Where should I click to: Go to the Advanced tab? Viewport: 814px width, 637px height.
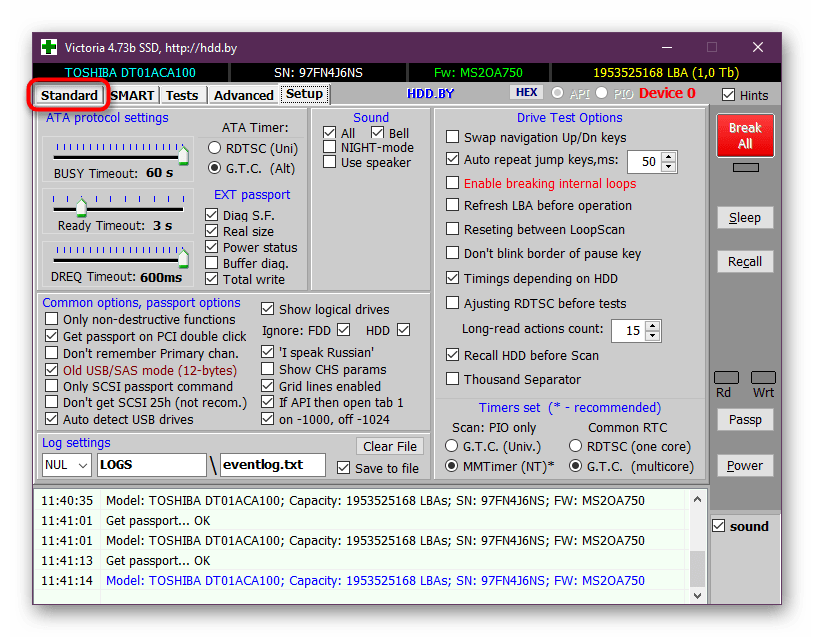pos(243,96)
